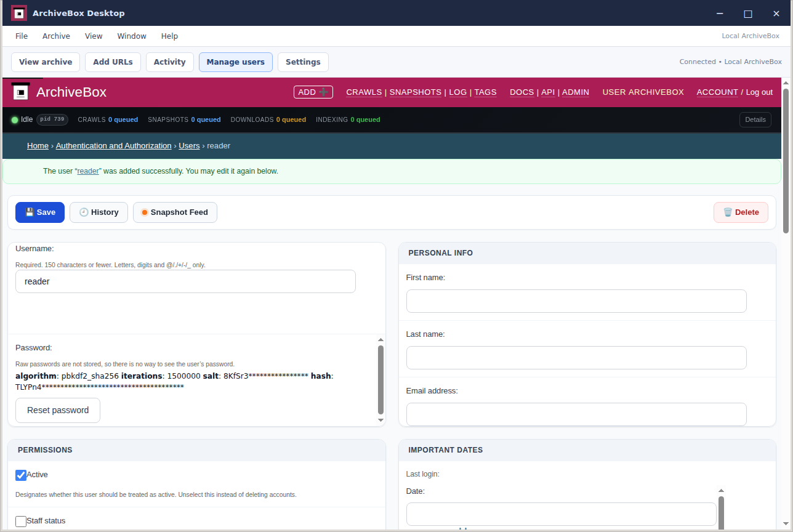Click the main page scroll-up arrow
Viewport: 793px width, 532px height.
(786, 82)
